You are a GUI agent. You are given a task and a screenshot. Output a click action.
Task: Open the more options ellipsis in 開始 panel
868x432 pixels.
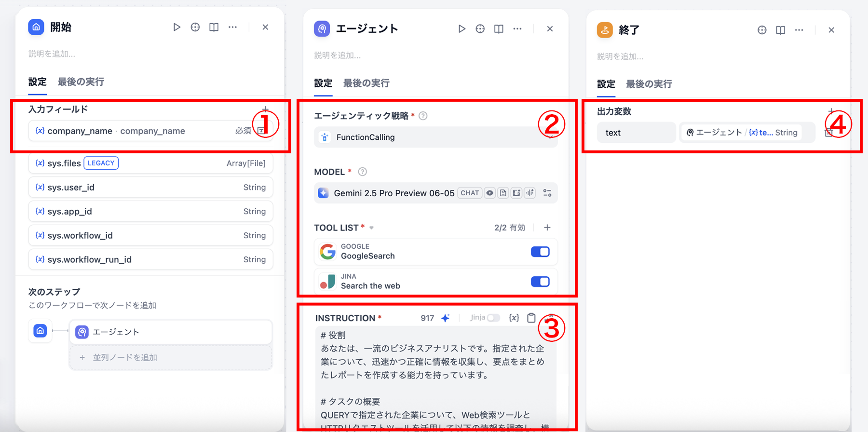coord(232,27)
